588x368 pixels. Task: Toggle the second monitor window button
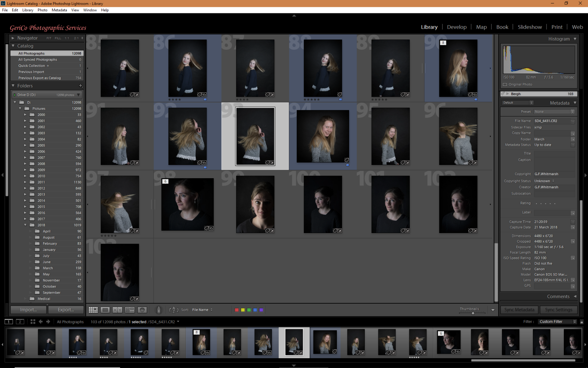[20, 322]
